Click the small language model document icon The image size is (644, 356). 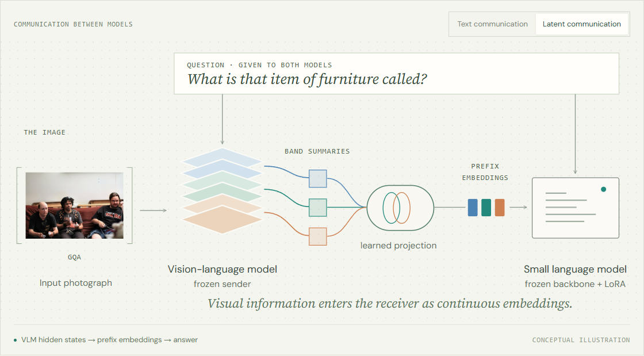point(576,208)
